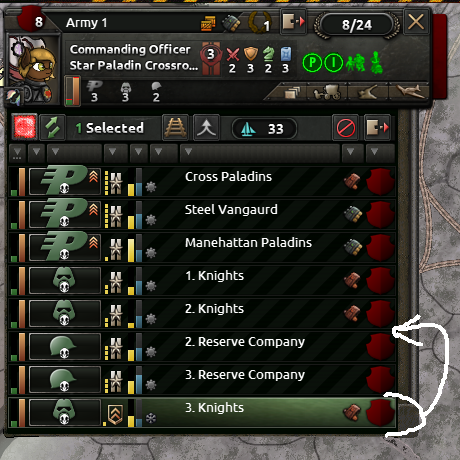The image size is (460, 460).
Task: Toggle the green infantry pair trait
Action: tap(355, 63)
